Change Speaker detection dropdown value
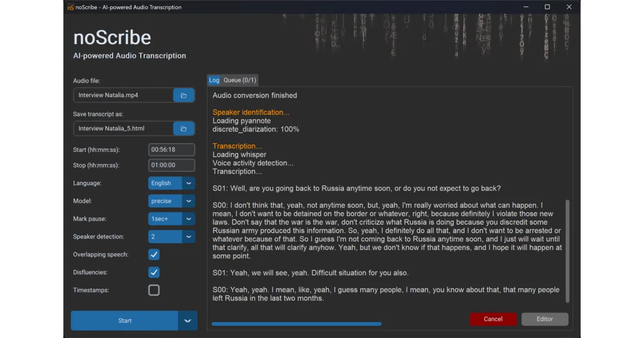The image size is (644, 338). click(x=172, y=237)
